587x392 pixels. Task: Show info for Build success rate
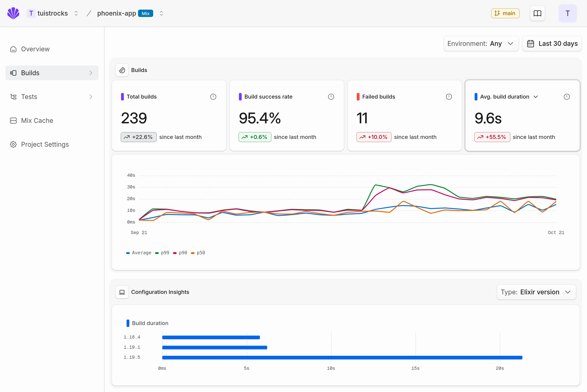(331, 97)
